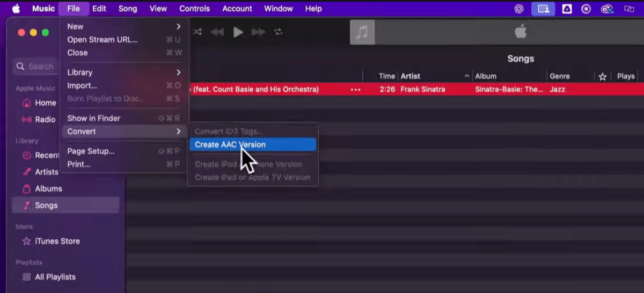This screenshot has width=644, height=293.
Task: Click the Jazz genre cell
Action: [558, 90]
